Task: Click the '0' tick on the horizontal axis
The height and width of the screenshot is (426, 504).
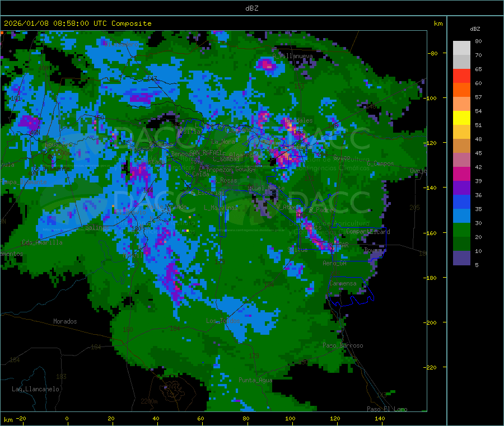Action: click(x=67, y=419)
